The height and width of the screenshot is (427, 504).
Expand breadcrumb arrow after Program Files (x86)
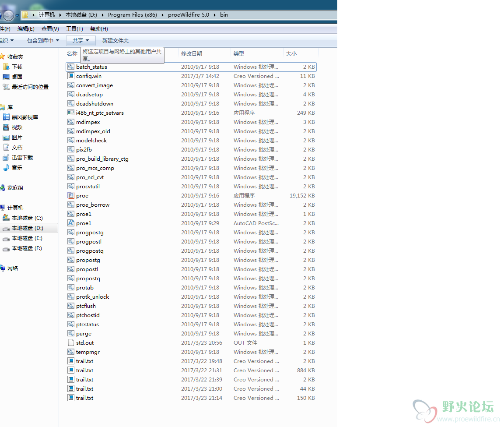point(163,15)
